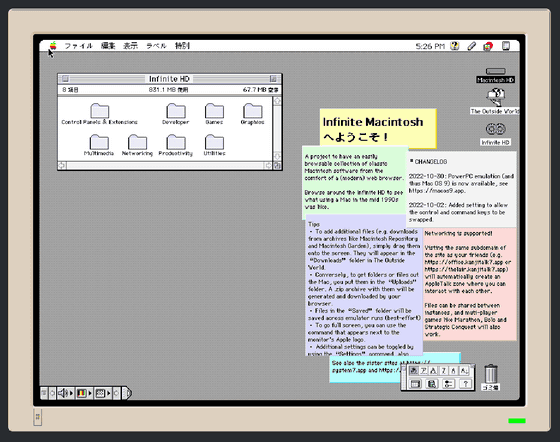Open the ラベル (Label) menu
560x442 pixels.
point(156,46)
